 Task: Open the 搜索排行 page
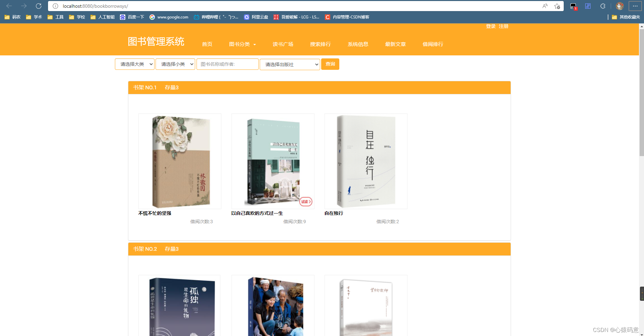320,44
